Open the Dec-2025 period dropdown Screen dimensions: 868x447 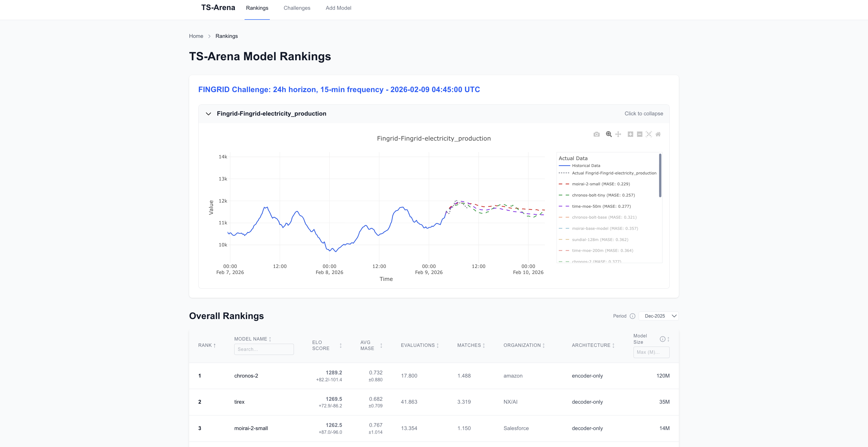click(x=658, y=316)
